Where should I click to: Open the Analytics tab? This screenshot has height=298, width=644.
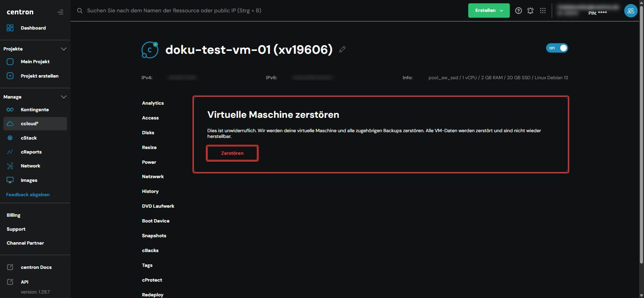tap(153, 103)
